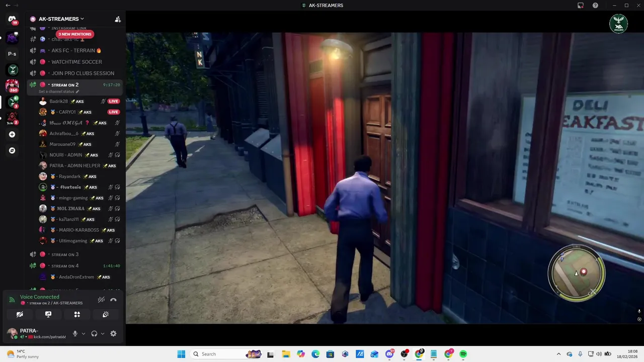This screenshot has width=644, height=362.
Task: Open Microsoft Store from taskbar
Action: (330, 354)
